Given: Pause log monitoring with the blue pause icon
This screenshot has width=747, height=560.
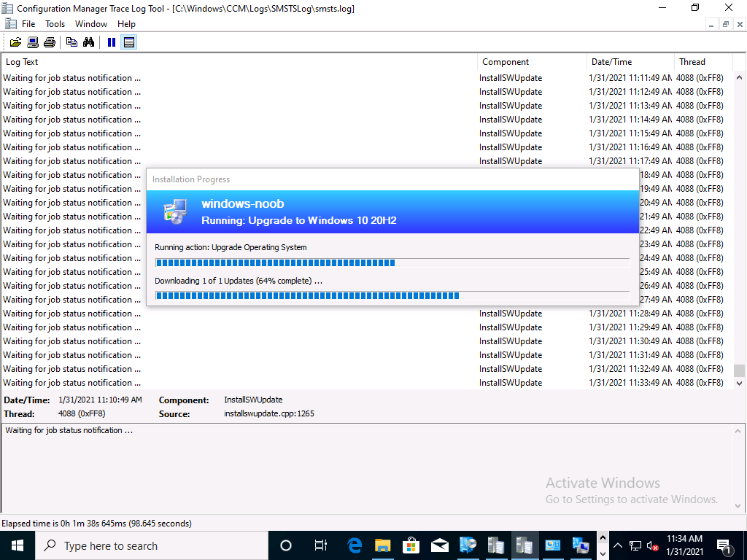Looking at the screenshot, I should [112, 42].
